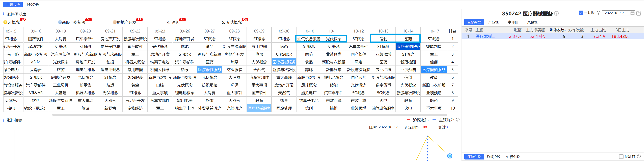This screenshot has width=644, height=161.
Task: Click the 新冠检测 cell in the 10-14 column
Action: pyautogui.click(x=408, y=62)
